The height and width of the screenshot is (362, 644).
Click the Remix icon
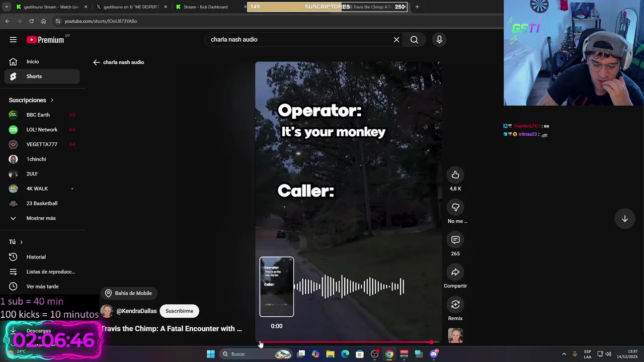[x=455, y=305]
